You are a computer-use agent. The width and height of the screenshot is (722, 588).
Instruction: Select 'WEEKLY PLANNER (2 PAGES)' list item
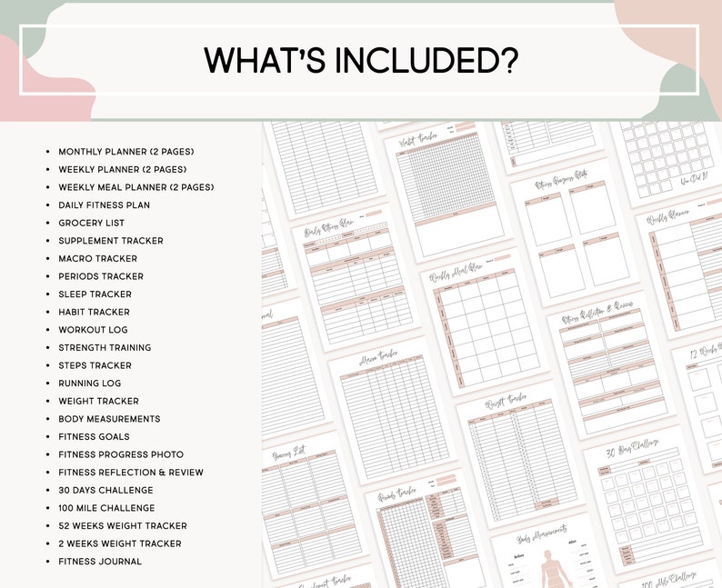(123, 169)
